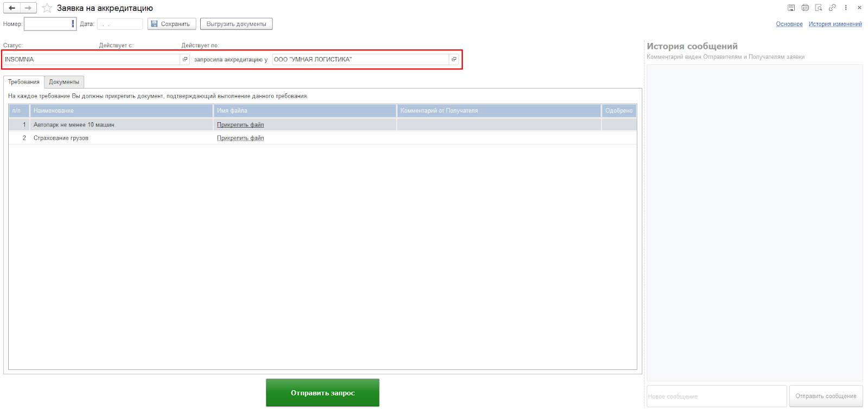Click Отправить сообщение button
The width and height of the screenshot is (868, 409).
(826, 396)
